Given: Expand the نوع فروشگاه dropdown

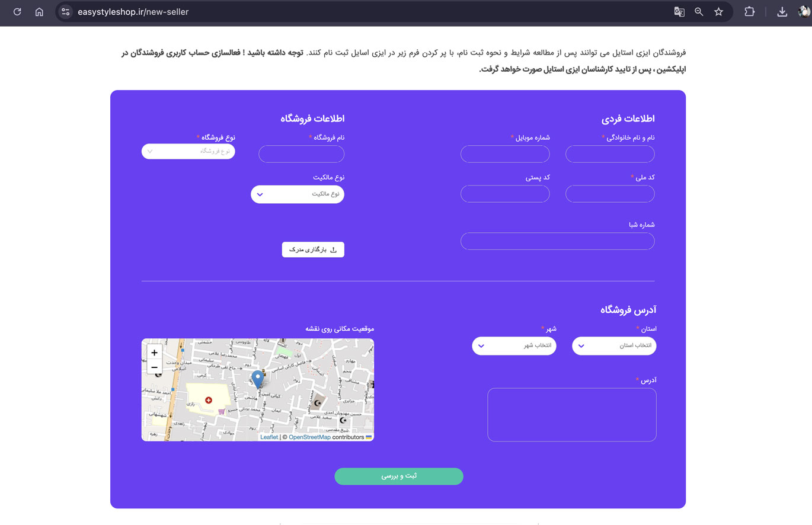Looking at the screenshot, I should click(x=188, y=151).
